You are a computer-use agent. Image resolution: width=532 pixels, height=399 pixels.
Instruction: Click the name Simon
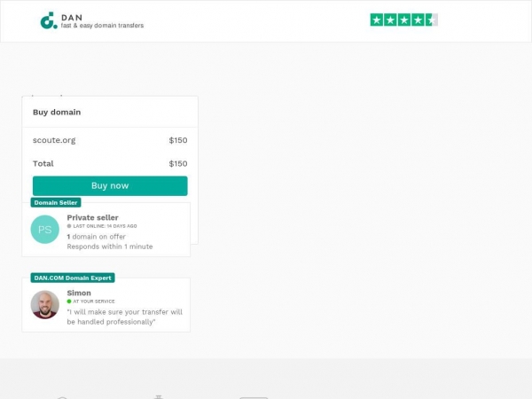click(79, 293)
